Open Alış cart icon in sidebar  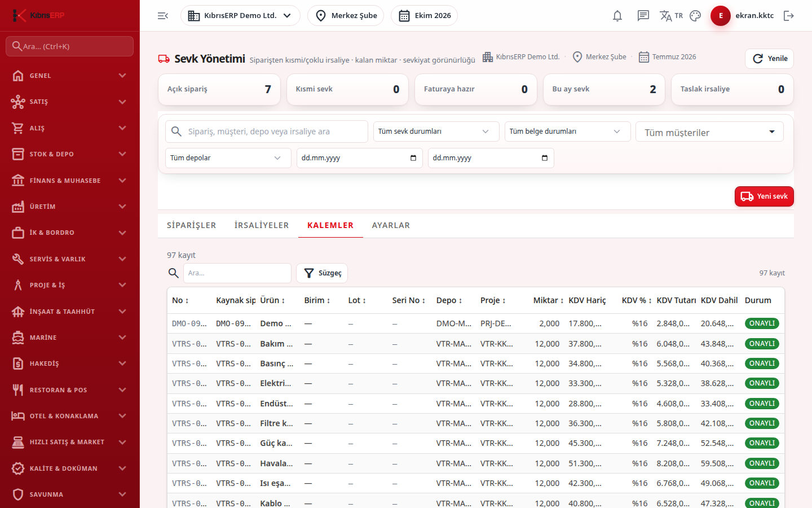tap(18, 128)
